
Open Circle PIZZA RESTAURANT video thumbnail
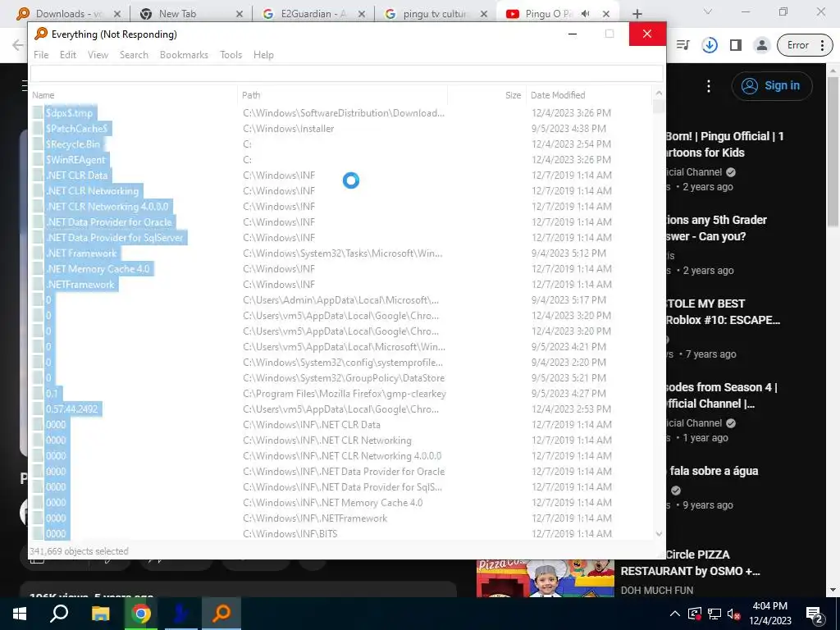click(546, 578)
